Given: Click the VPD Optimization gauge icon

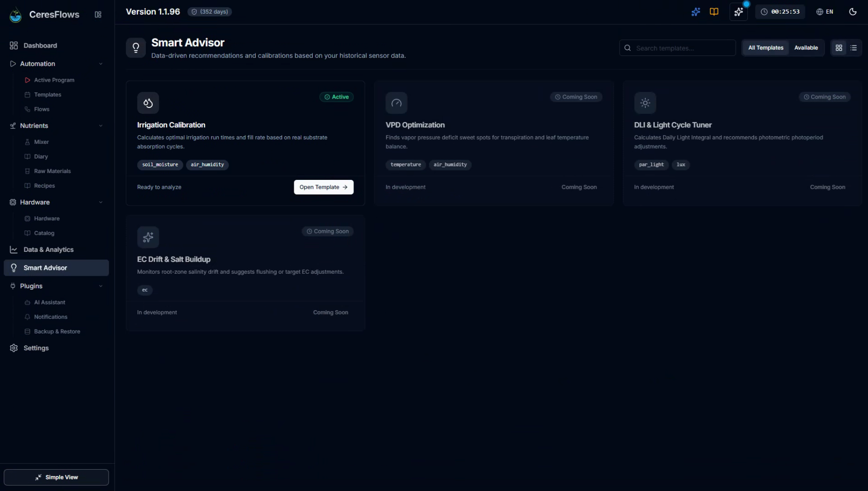Looking at the screenshot, I should pos(396,103).
